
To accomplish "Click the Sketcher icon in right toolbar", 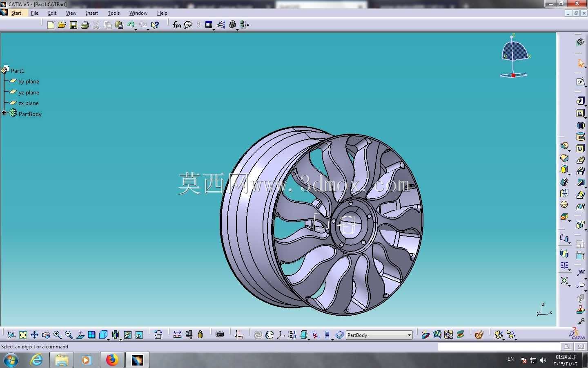I will (580, 82).
